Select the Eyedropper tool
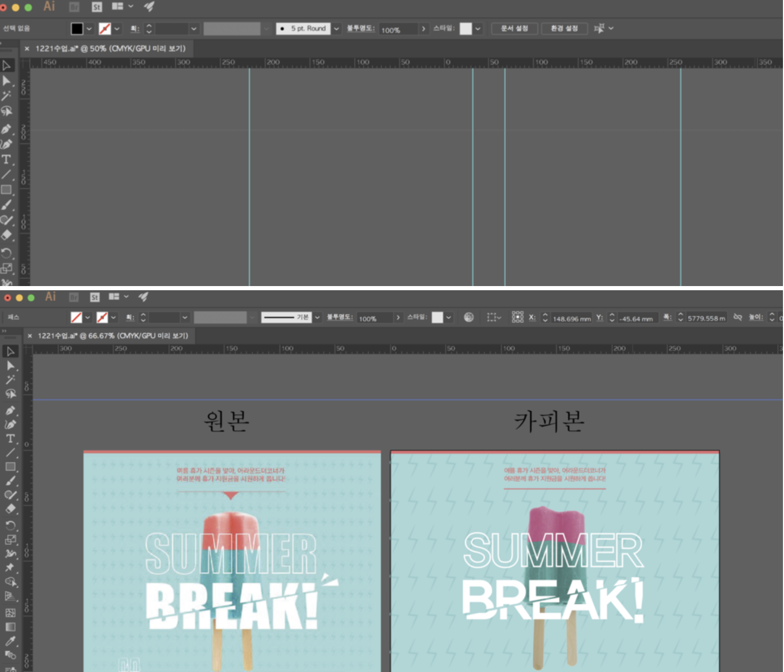Image resolution: width=784 pixels, height=672 pixels. tap(10, 641)
